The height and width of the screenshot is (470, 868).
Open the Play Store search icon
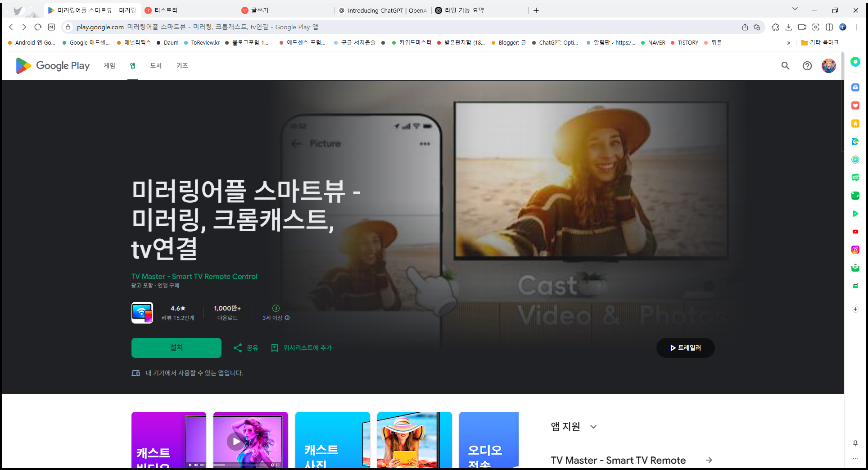785,66
